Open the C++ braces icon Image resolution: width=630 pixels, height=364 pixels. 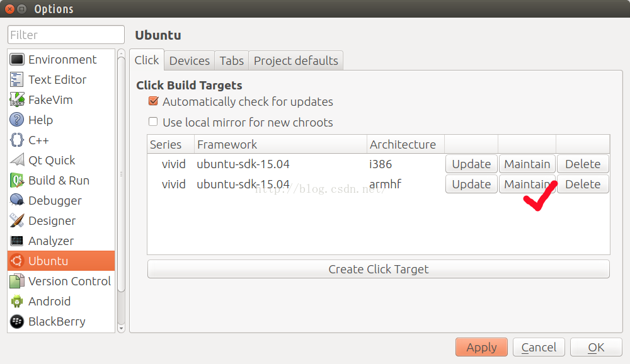click(x=17, y=140)
